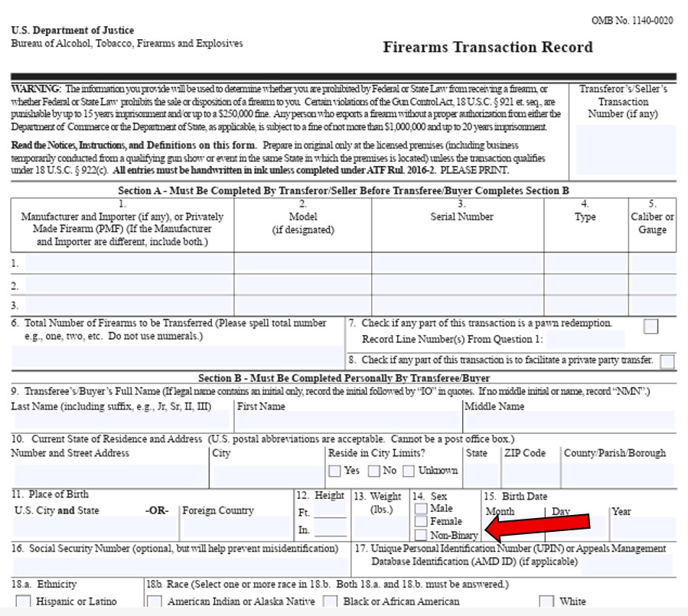Tick Yes for Reside in City Limits
The width and height of the screenshot is (688, 616).
(x=335, y=471)
